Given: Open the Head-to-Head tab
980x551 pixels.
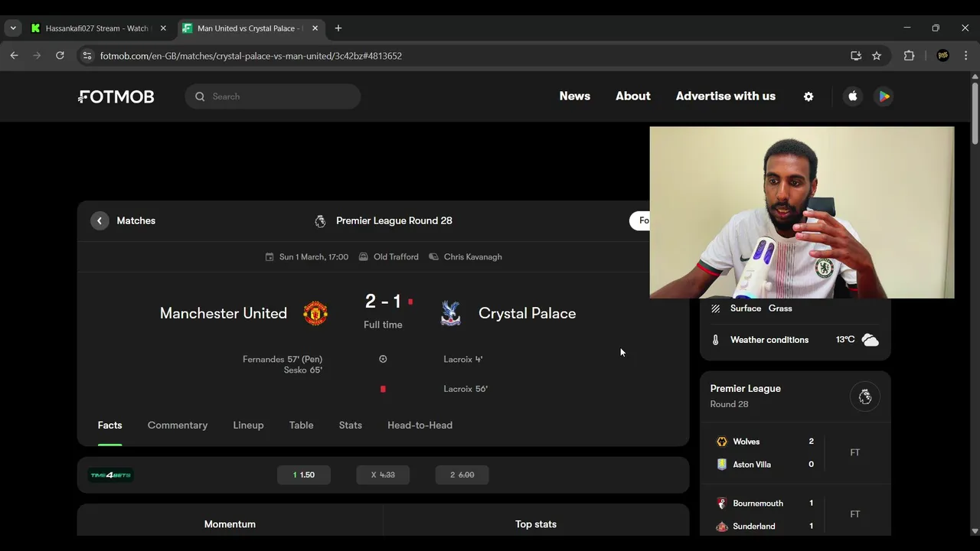Looking at the screenshot, I should point(420,425).
